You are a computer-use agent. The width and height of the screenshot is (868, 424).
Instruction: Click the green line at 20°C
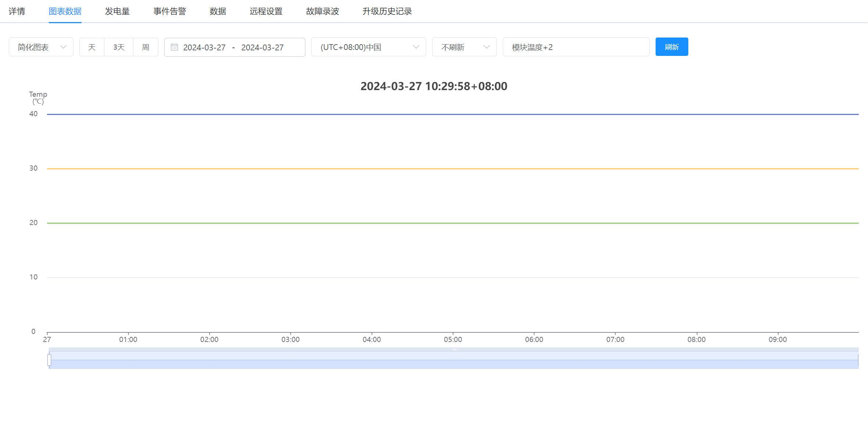(453, 223)
